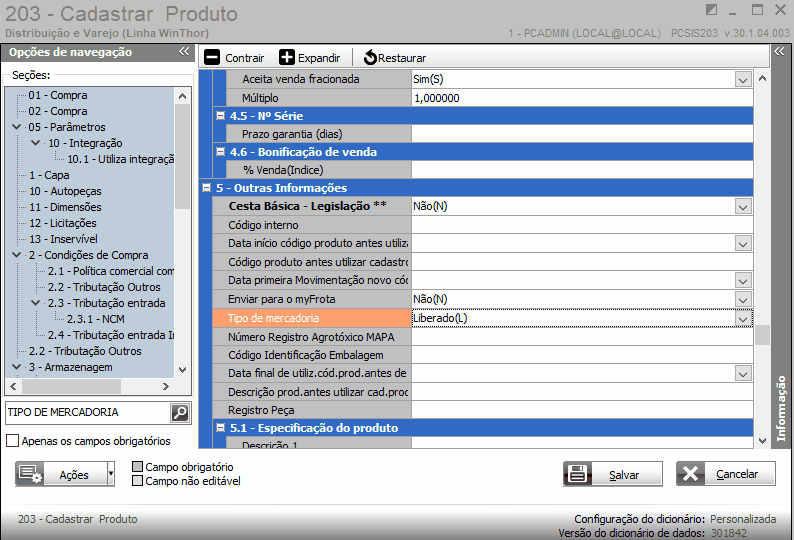Select 1 - Capa section
Screen dimensions: 794x540
[49, 175]
